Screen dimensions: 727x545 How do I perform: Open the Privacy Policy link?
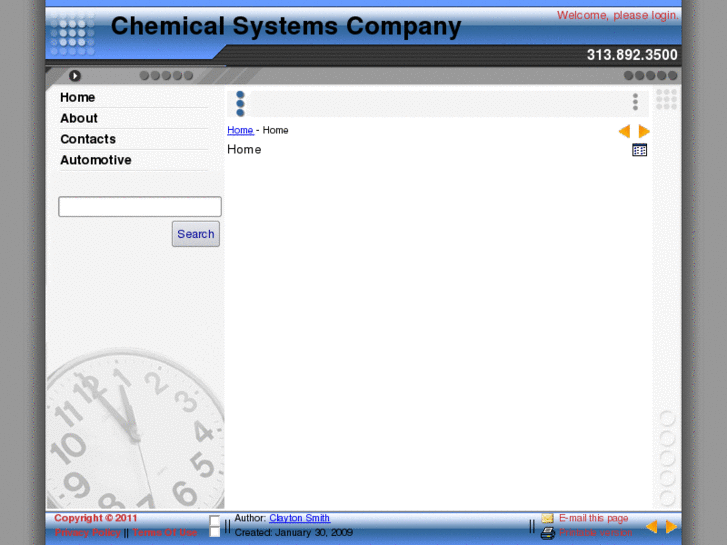[87, 532]
